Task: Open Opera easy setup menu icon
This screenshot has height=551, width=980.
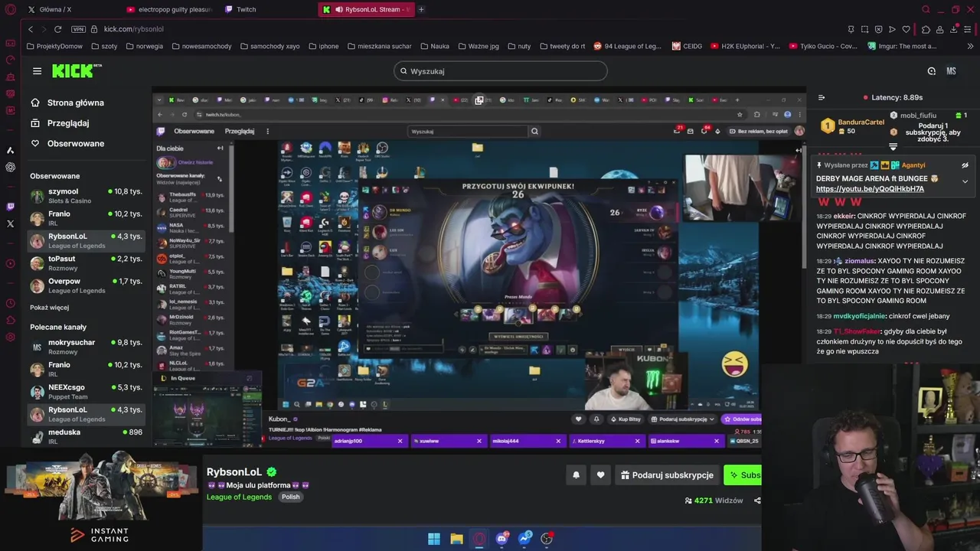Action: (968, 29)
